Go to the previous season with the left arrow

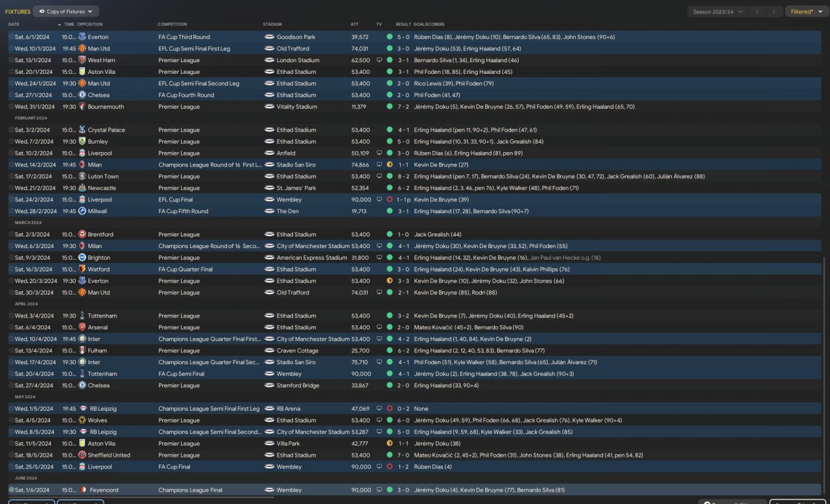pos(757,12)
